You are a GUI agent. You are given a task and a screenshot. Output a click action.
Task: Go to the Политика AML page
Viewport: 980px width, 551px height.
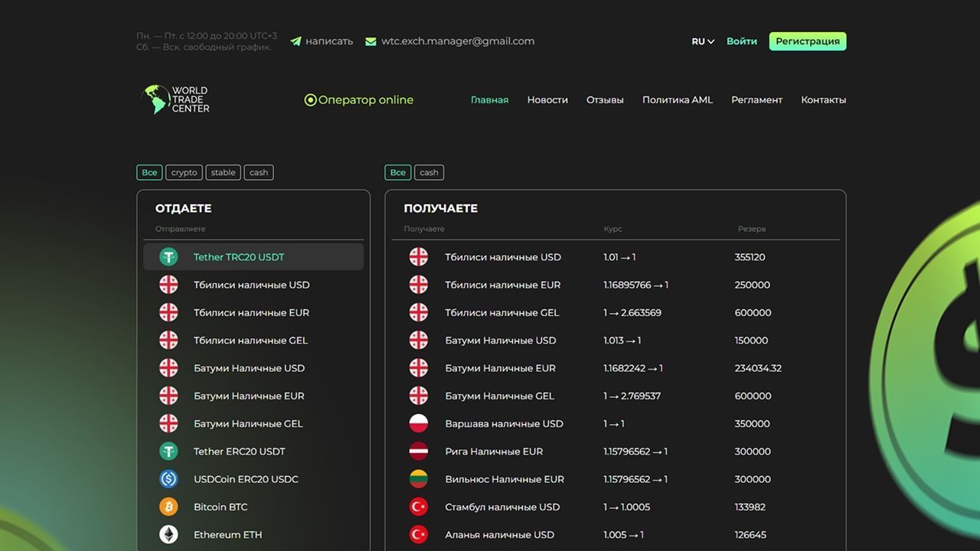(677, 99)
